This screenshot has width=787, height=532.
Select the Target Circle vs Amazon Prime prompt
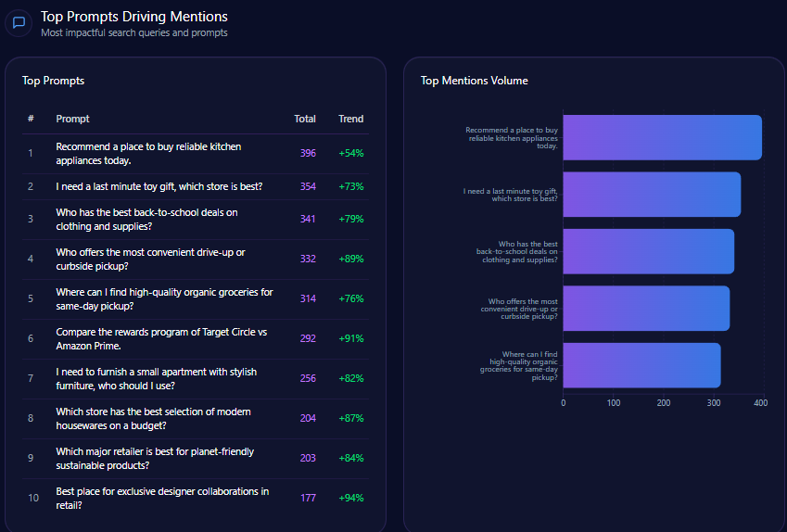[161, 338]
